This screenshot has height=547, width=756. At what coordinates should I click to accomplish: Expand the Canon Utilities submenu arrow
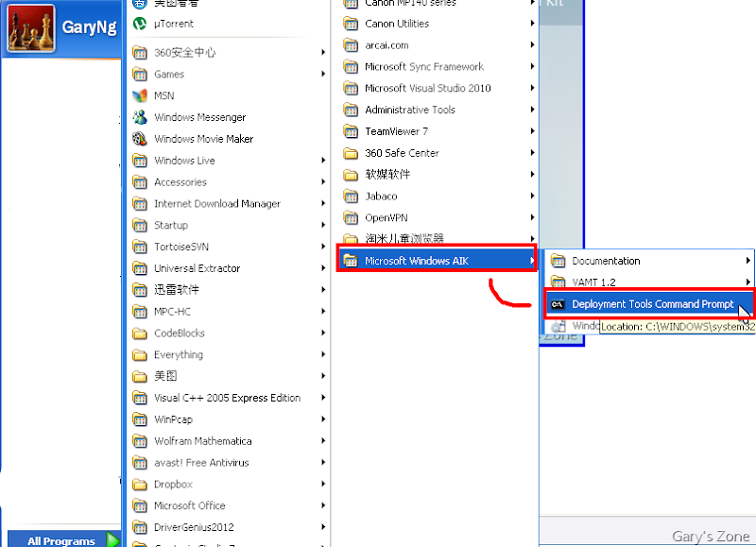click(532, 23)
